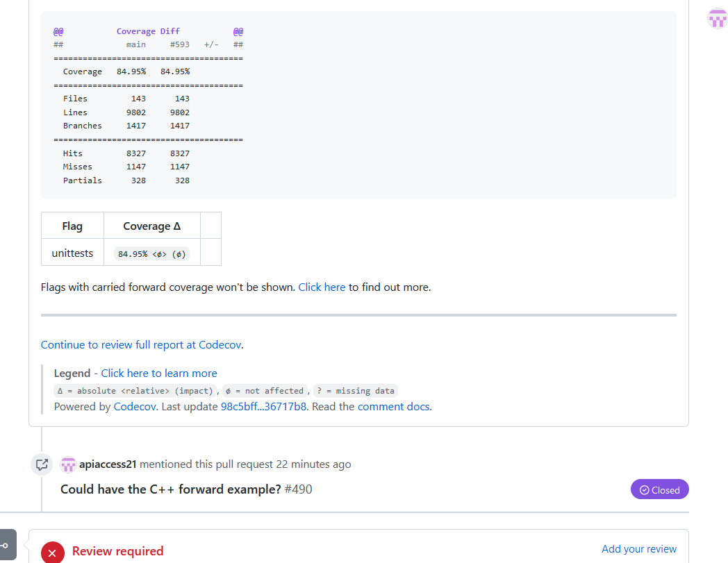Open the purple Closed status badge

[x=659, y=489]
